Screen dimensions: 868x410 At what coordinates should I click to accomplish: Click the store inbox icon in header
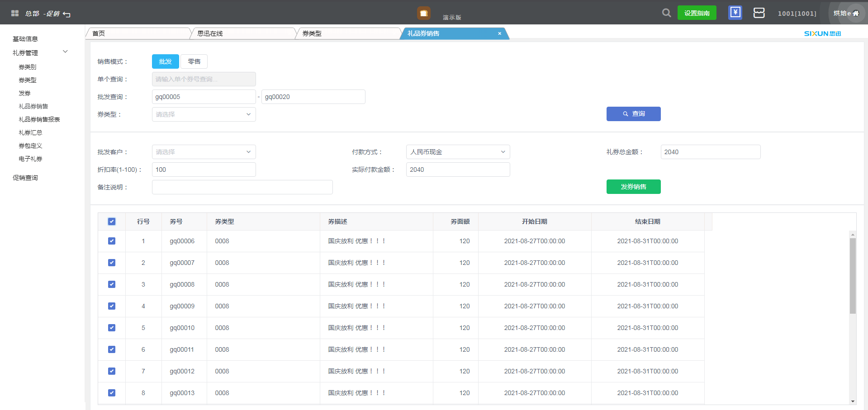759,13
